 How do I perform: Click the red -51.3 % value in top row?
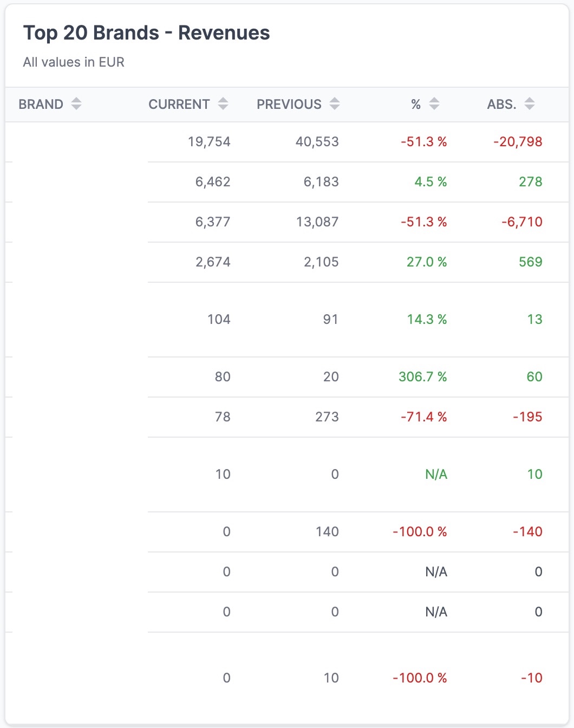pos(424,142)
